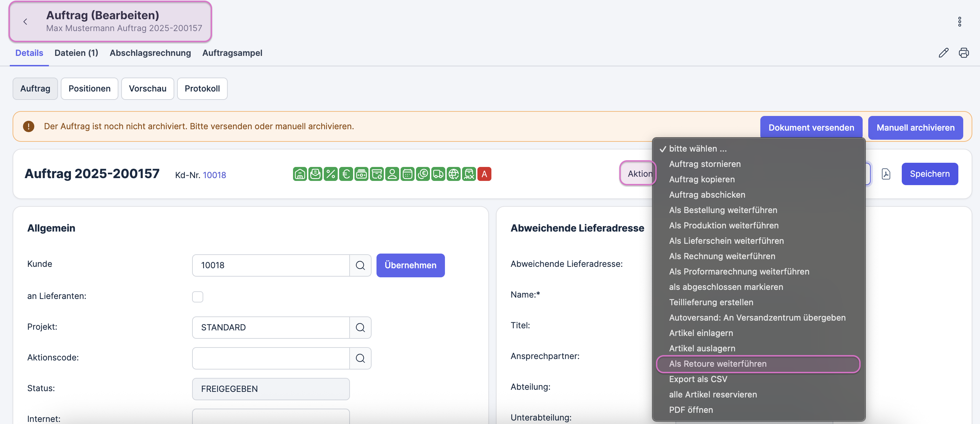Click the green percent status icon
Viewport: 980px width, 424px height.
[331, 174]
